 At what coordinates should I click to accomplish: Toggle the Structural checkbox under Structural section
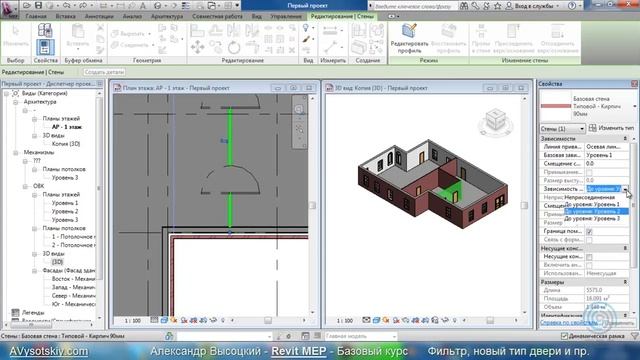point(589,257)
